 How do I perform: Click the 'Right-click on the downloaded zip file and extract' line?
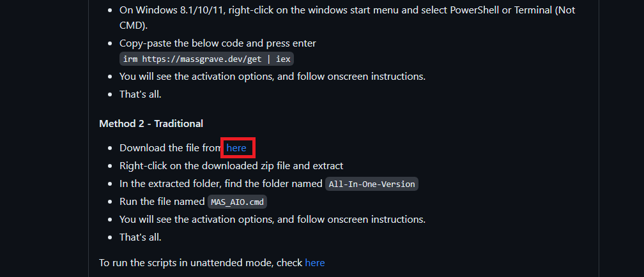(231, 166)
